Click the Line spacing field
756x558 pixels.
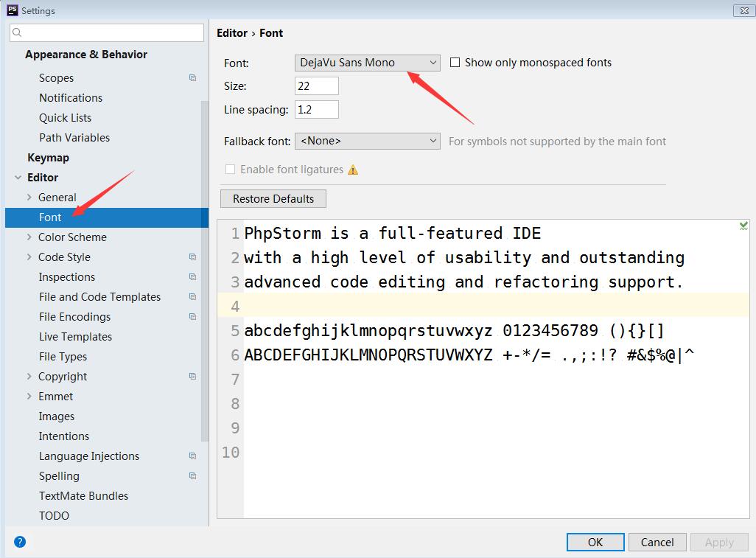(317, 110)
